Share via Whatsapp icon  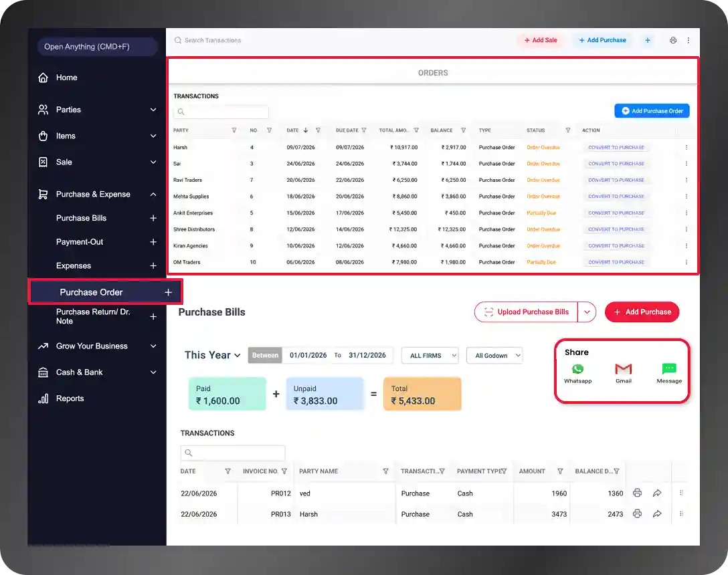(577, 369)
